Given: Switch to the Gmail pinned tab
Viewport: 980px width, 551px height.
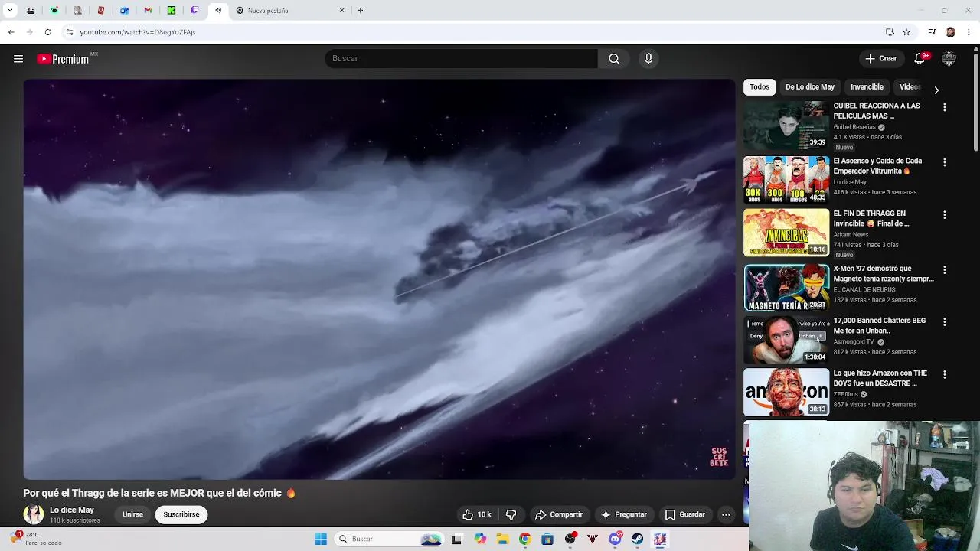Looking at the screenshot, I should tap(148, 11).
